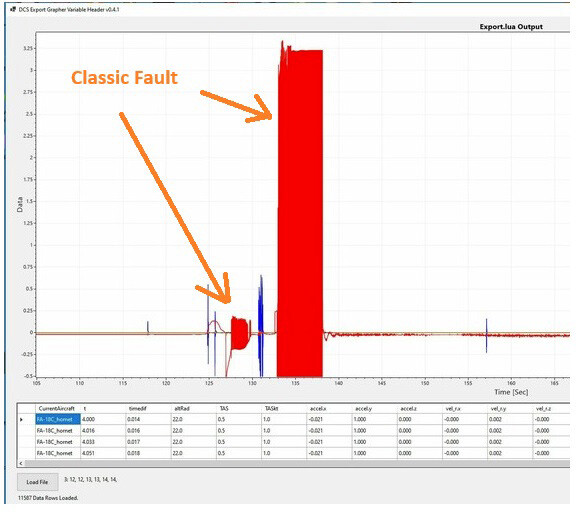Click the accel.x -0.021 cell in the 4.051 row

tap(329, 453)
